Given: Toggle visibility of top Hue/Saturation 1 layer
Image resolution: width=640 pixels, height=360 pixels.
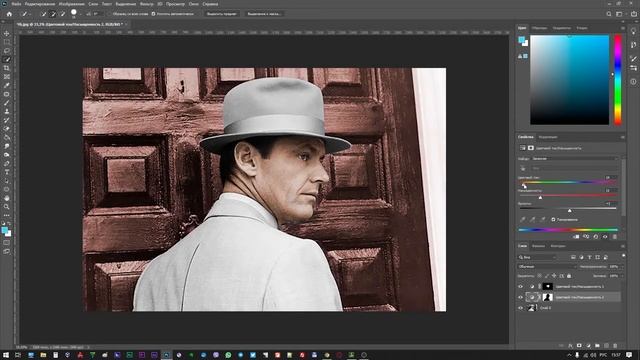Looking at the screenshot, I should pos(520,287).
